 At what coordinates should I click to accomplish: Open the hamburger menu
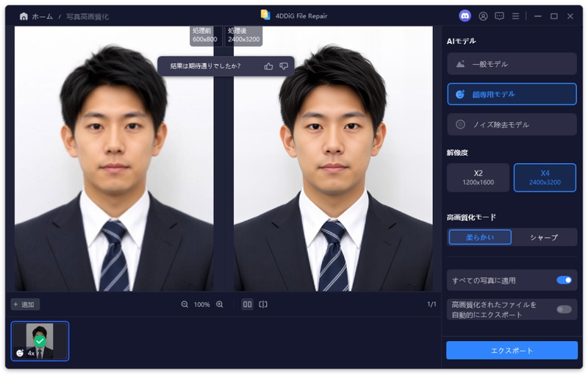[516, 16]
